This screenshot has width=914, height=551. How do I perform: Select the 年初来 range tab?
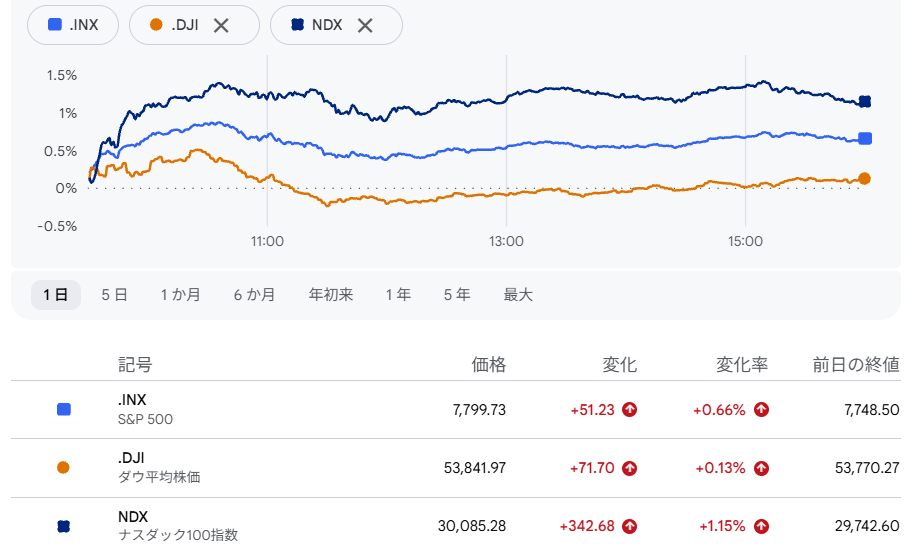(x=331, y=294)
